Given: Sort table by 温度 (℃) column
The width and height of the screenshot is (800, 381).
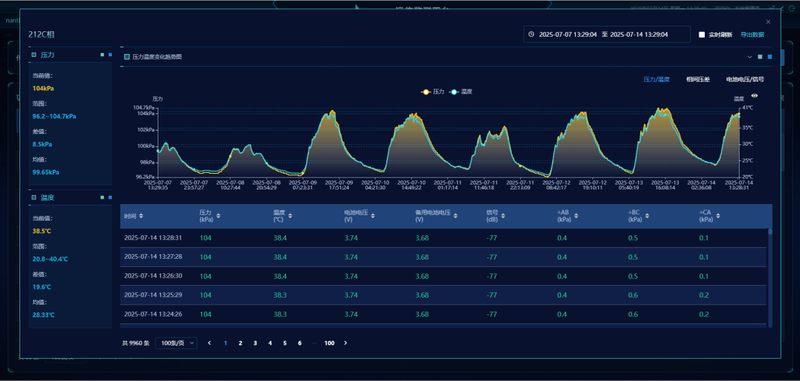Looking at the screenshot, I should pyautogui.click(x=290, y=216).
